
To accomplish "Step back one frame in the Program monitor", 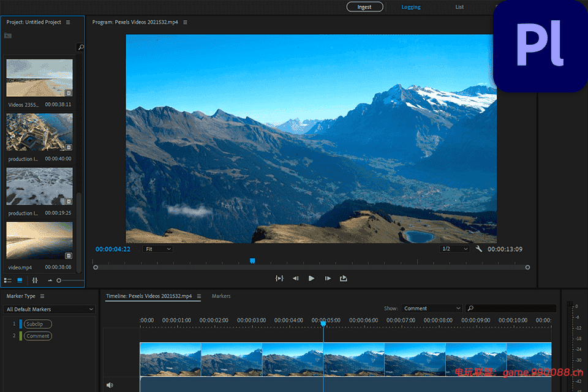I will tap(295, 278).
